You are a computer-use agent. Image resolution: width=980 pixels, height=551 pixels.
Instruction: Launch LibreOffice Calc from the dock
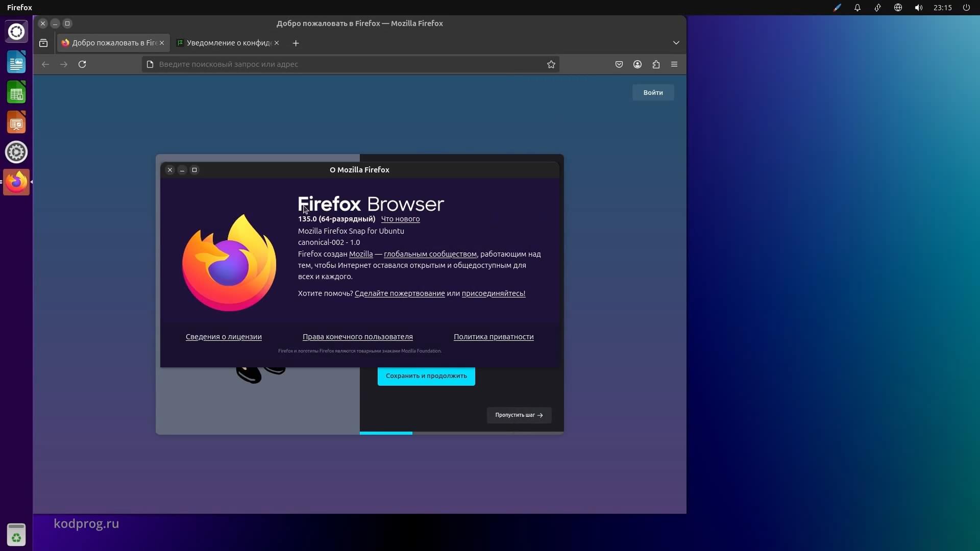click(x=16, y=93)
